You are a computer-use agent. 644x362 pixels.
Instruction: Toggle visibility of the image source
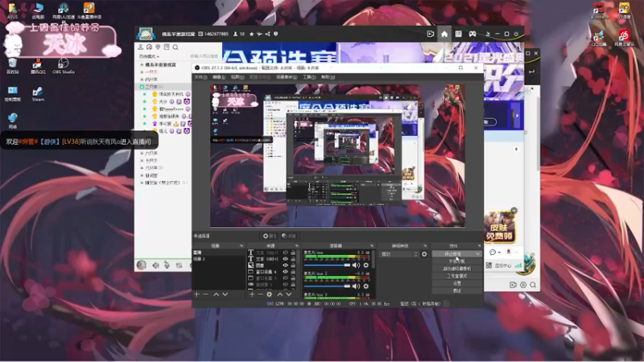pos(286,265)
